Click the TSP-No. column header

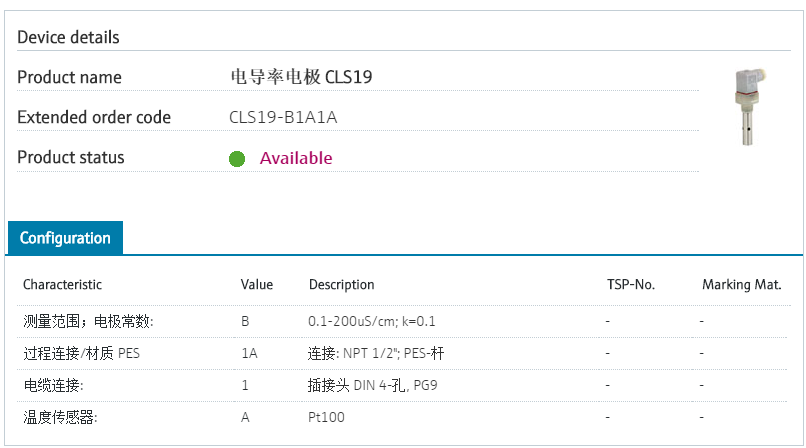coord(631,285)
